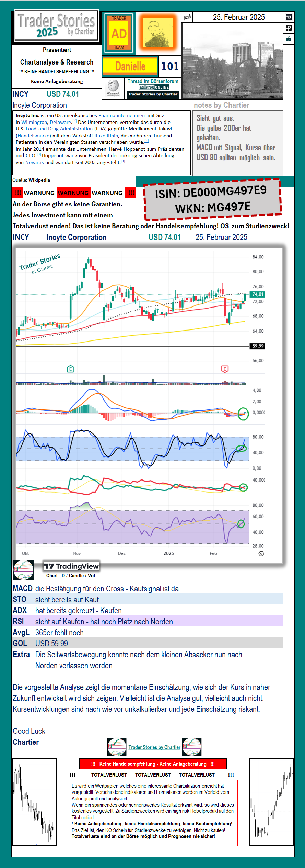The image size is (305, 868).
Task: Click the black 59,99 price level label
Action: pyautogui.click(x=257, y=346)
